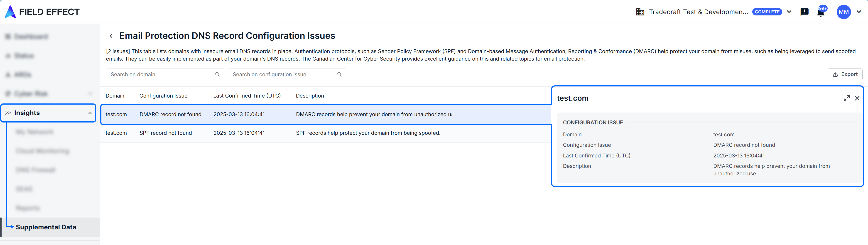The height and width of the screenshot is (245, 868).
Task: Expand the test.com detail panel fullscreen
Action: (846, 98)
